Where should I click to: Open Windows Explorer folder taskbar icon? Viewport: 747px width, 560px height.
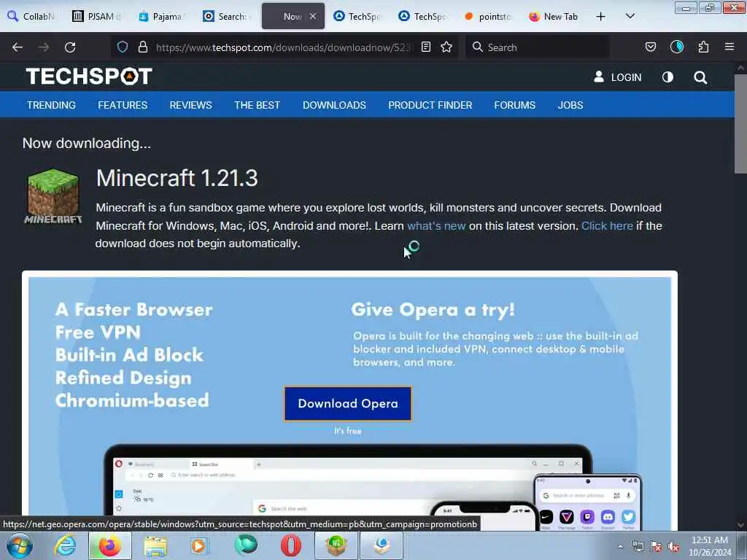click(155, 546)
